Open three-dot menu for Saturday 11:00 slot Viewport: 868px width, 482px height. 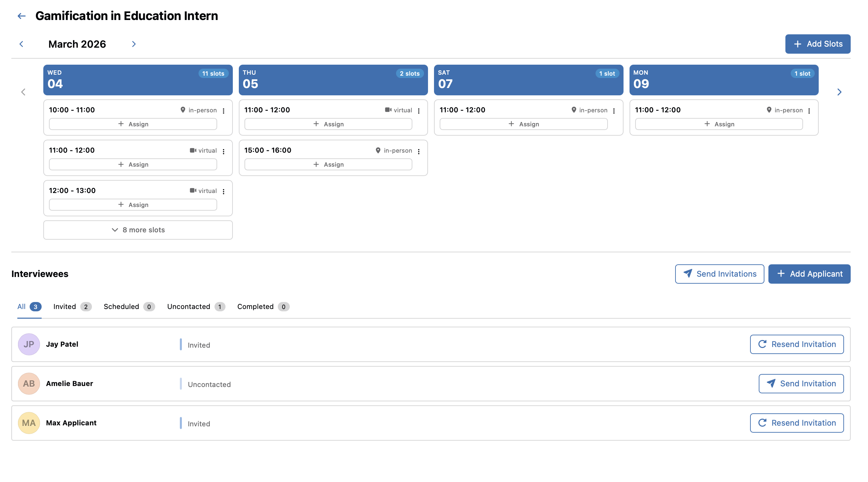point(614,111)
